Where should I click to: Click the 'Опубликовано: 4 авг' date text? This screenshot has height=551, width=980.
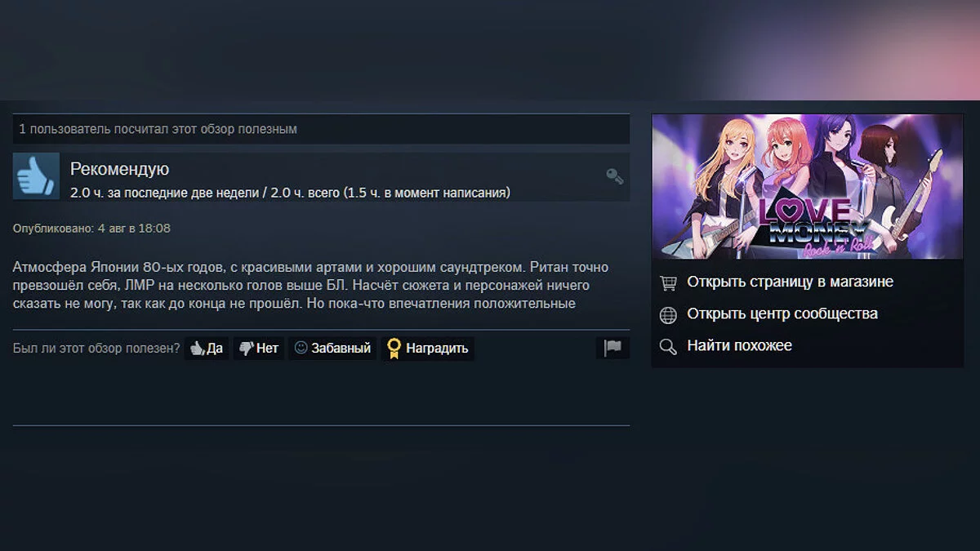91,229
